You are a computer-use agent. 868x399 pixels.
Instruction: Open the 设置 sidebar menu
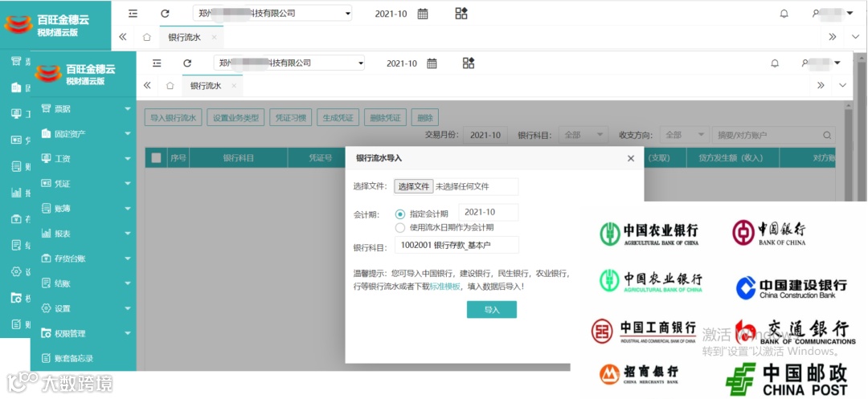pos(83,308)
